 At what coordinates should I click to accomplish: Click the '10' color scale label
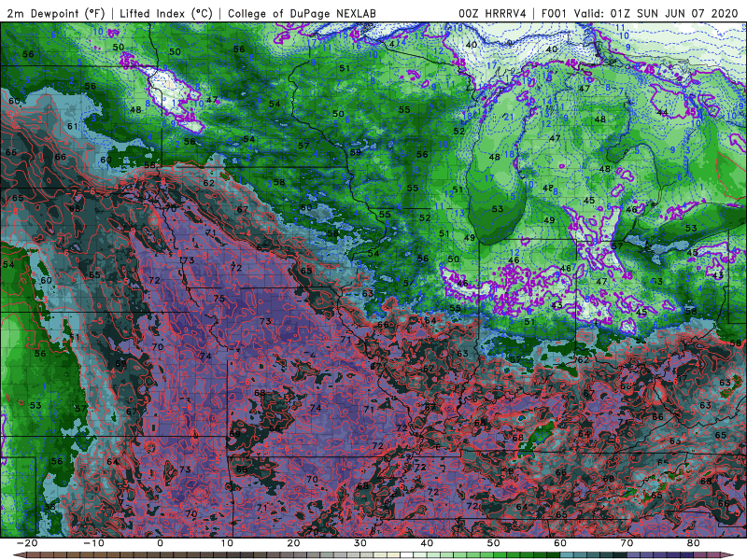227,543
